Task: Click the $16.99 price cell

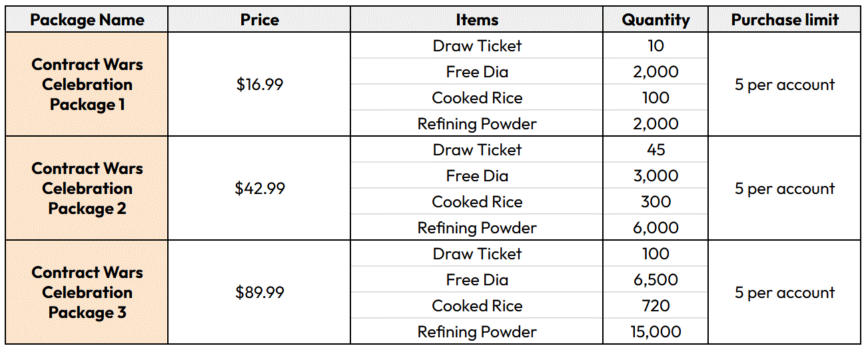Action: pyautogui.click(x=259, y=85)
